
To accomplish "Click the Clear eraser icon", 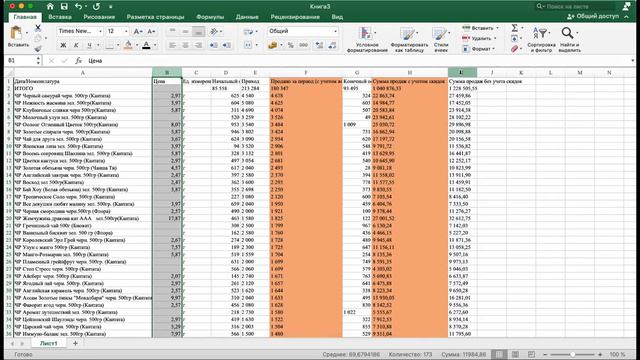I will 514,49.
